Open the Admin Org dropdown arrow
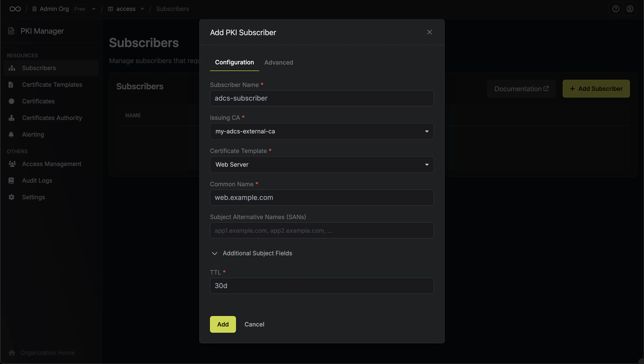 click(94, 9)
